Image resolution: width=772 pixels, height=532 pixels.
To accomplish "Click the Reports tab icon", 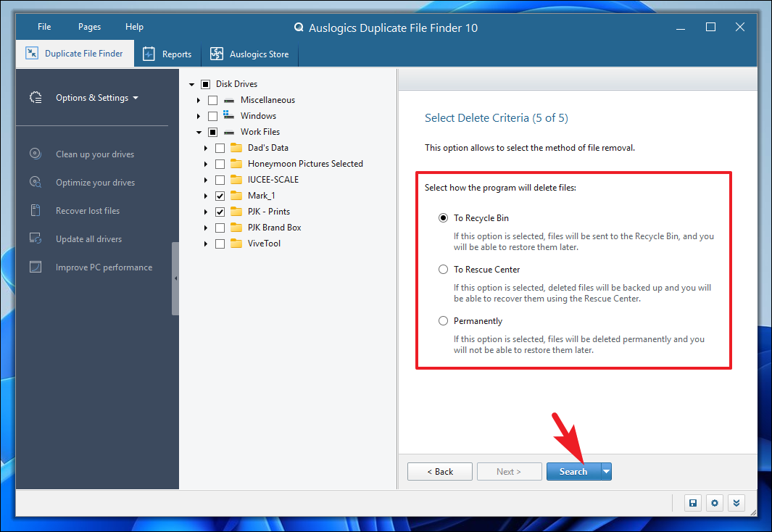I will pos(149,54).
